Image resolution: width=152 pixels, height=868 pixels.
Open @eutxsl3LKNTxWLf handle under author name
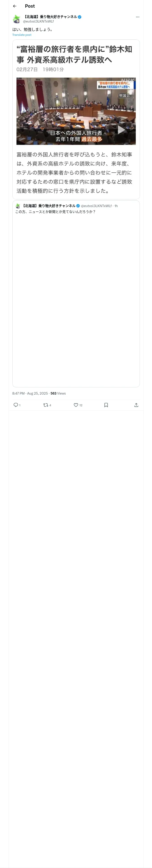coord(39,21)
